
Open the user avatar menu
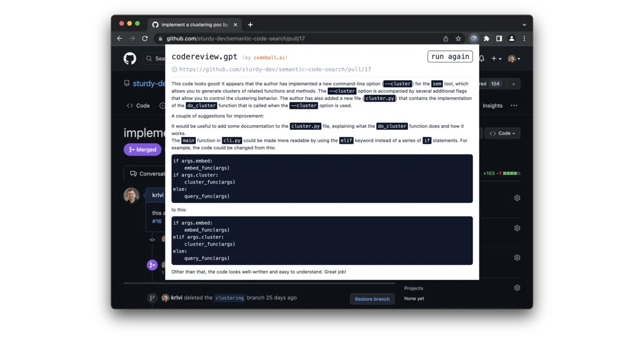[514, 58]
